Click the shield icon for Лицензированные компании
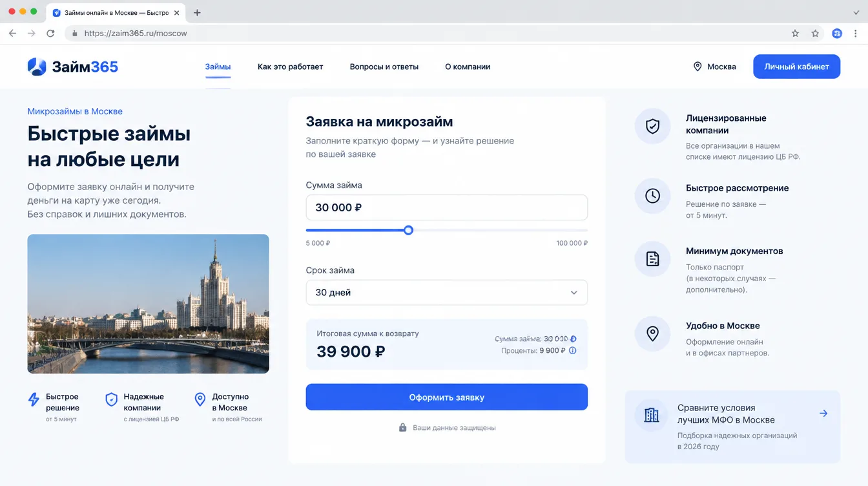The height and width of the screenshot is (486, 868). click(x=652, y=126)
